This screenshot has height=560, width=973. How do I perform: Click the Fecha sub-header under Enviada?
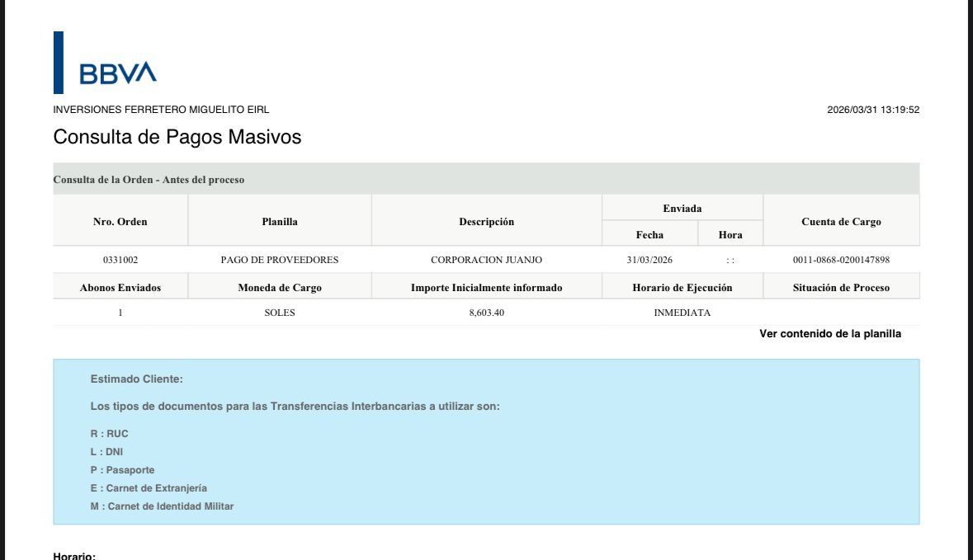[649, 234]
